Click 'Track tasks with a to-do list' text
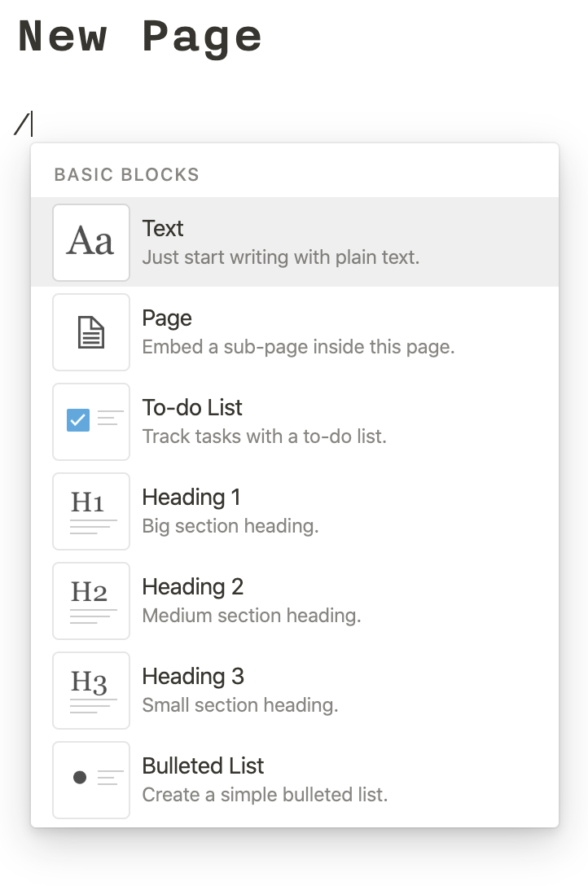This screenshot has width=588, height=886. pos(264,436)
